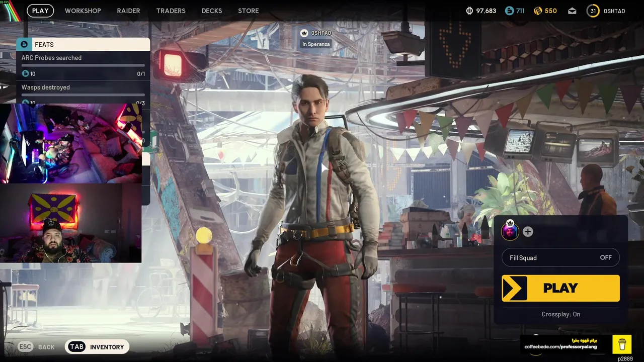Screen dimensions: 644x362
Task: Toggle Fill Squad OFF switch
Action: pyautogui.click(x=560, y=257)
